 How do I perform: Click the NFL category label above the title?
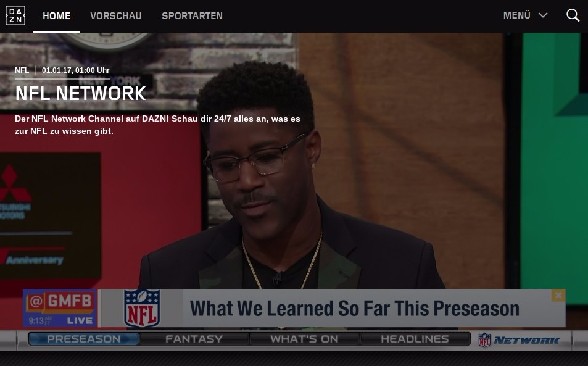point(22,70)
